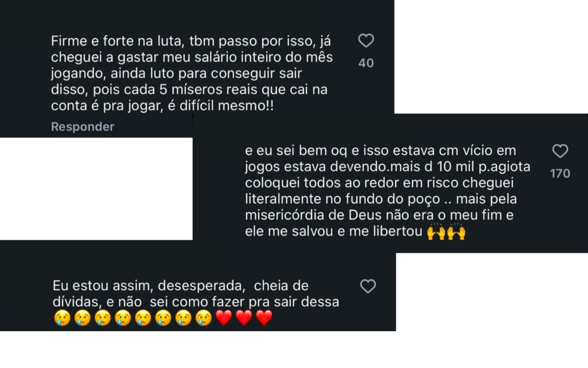Viewport: 588px width, 368px height.
Task: Select the comment mentioning "misericórdia de Deus"
Action: [388, 191]
